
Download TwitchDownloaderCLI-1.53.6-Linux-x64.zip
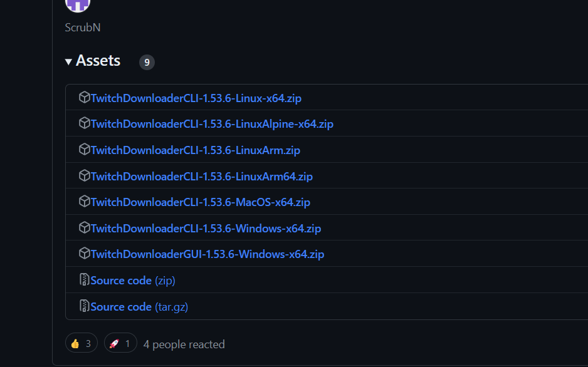[x=196, y=98]
